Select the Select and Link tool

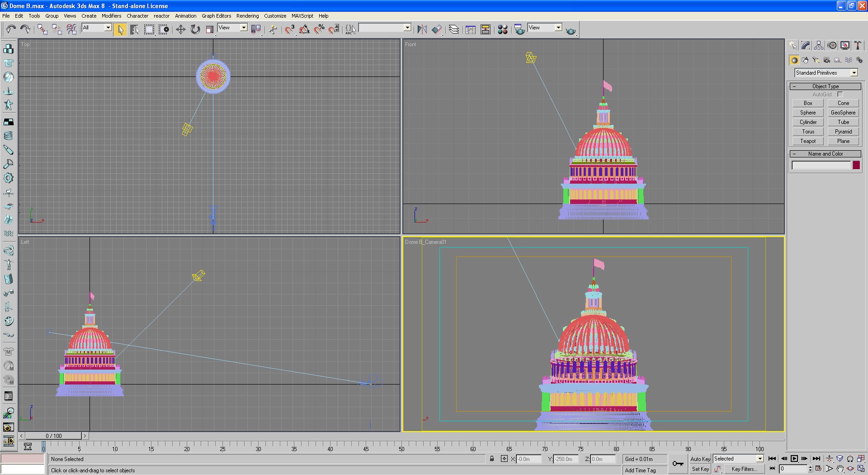(42, 29)
